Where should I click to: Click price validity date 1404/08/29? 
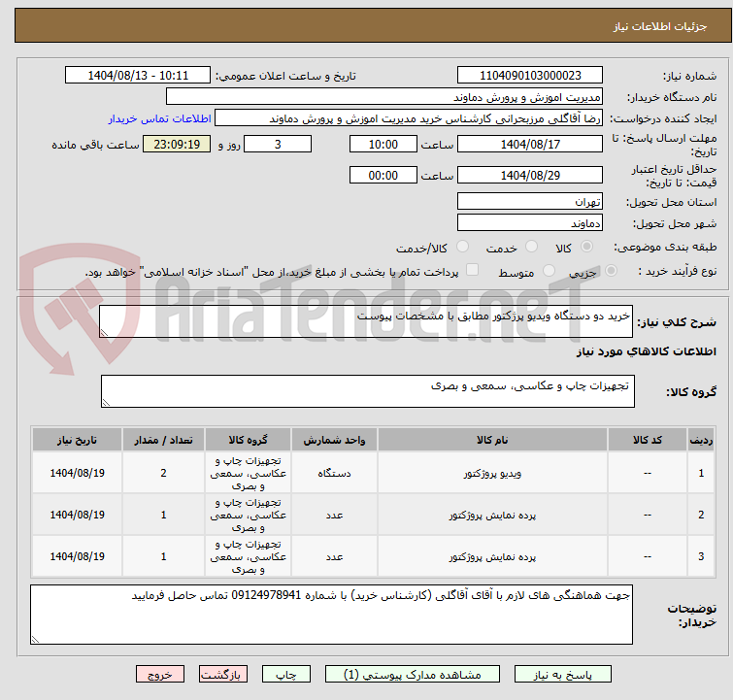tap(530, 176)
